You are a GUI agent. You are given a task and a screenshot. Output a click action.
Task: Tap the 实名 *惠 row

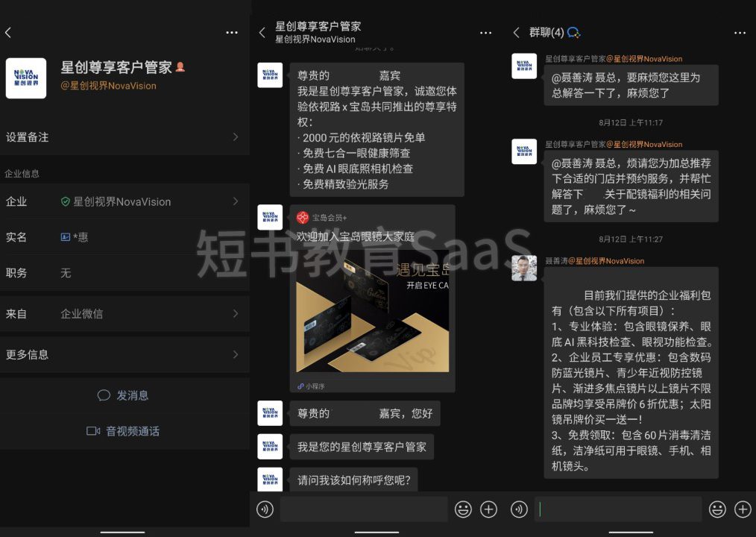[125, 237]
